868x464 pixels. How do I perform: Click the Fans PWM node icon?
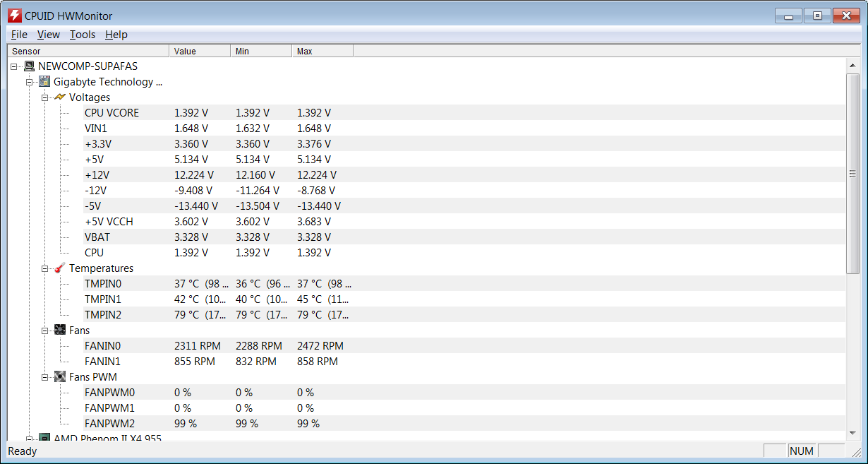click(x=60, y=377)
